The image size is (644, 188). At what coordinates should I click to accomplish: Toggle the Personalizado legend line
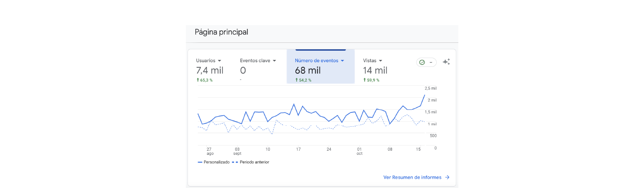214,162
